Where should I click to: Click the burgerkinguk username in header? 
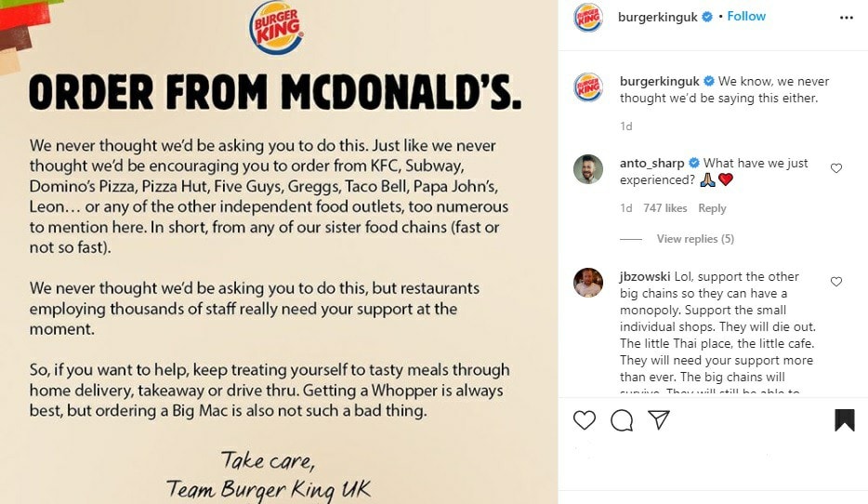coord(657,17)
